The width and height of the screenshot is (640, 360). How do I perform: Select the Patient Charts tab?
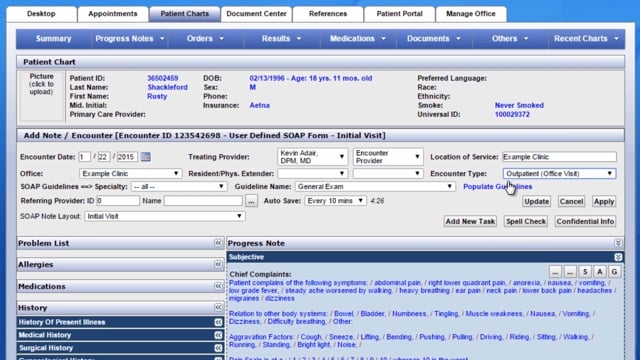(184, 14)
